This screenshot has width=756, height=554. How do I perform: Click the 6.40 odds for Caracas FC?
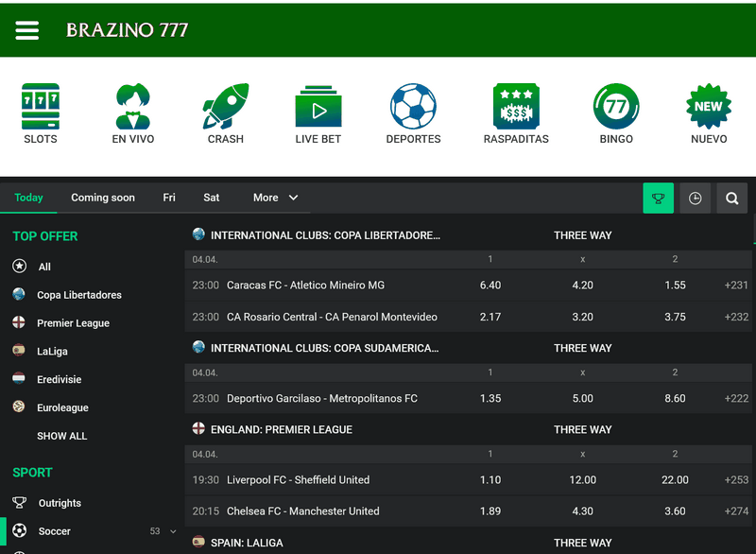[490, 285]
